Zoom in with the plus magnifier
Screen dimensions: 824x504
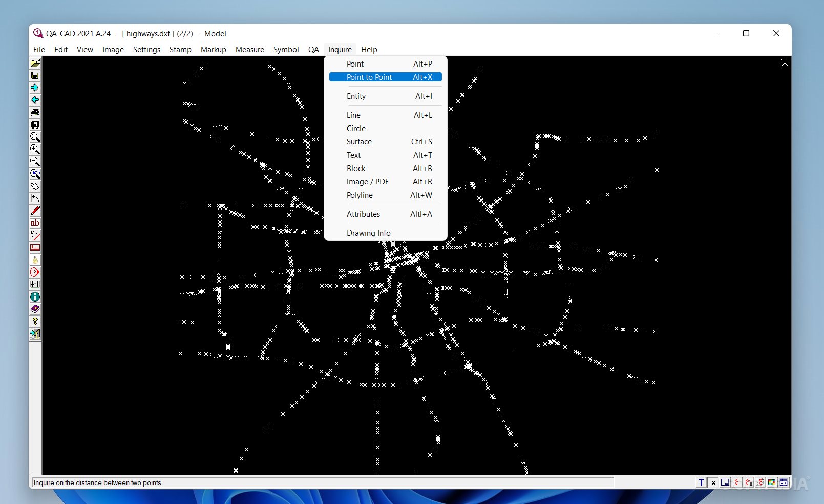click(x=35, y=149)
